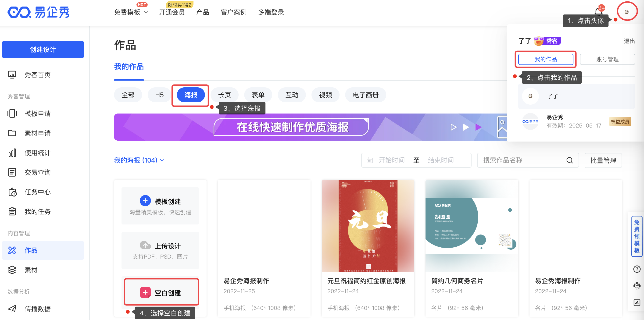
Task: Focus the 搜索作品名称 search field
Action: (528, 160)
